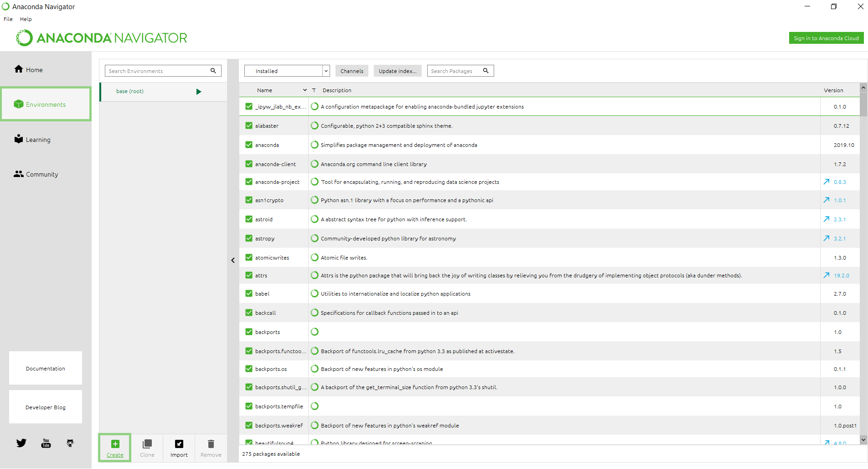Click version 19.2.0 link for attrs
The width and height of the screenshot is (868, 469).
(x=842, y=276)
